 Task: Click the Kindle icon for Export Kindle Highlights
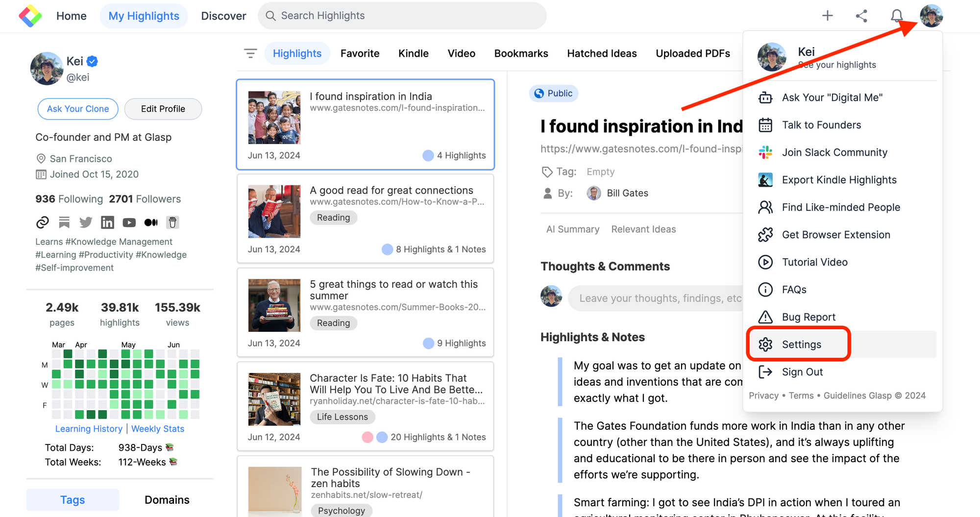pyautogui.click(x=765, y=180)
